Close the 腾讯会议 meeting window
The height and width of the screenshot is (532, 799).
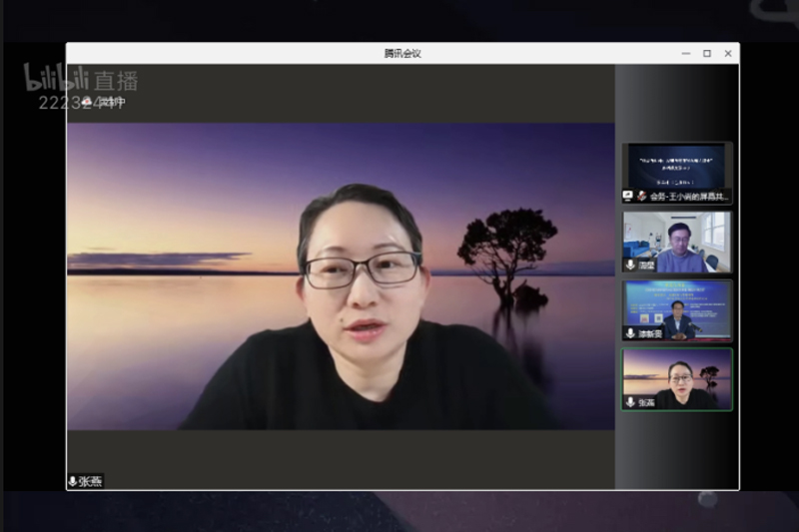[x=726, y=54]
